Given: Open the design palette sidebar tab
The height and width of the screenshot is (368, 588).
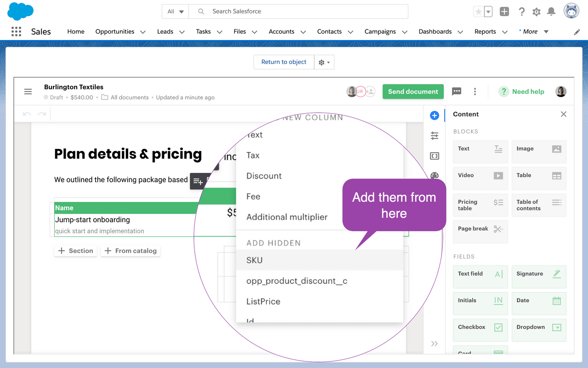Looking at the screenshot, I should click(x=434, y=175).
